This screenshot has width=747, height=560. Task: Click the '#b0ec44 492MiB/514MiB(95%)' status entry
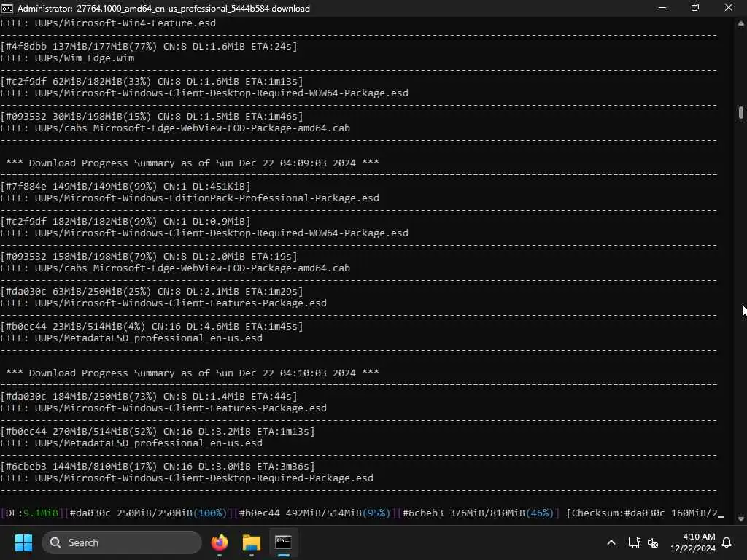click(314, 513)
